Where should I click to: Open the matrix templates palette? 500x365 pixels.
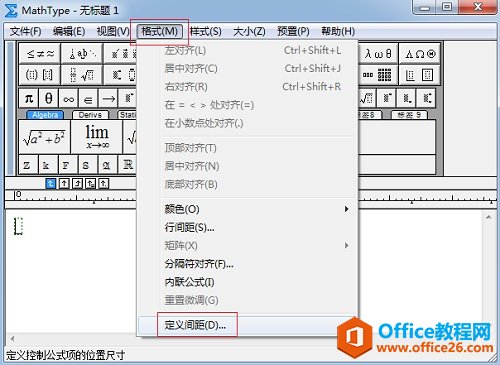pos(378,75)
